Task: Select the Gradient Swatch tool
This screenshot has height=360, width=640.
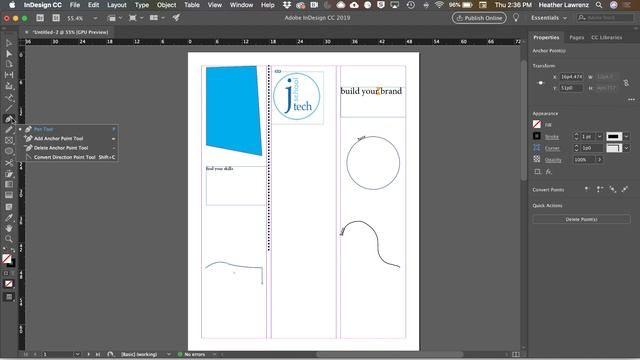Action: click(x=9, y=185)
